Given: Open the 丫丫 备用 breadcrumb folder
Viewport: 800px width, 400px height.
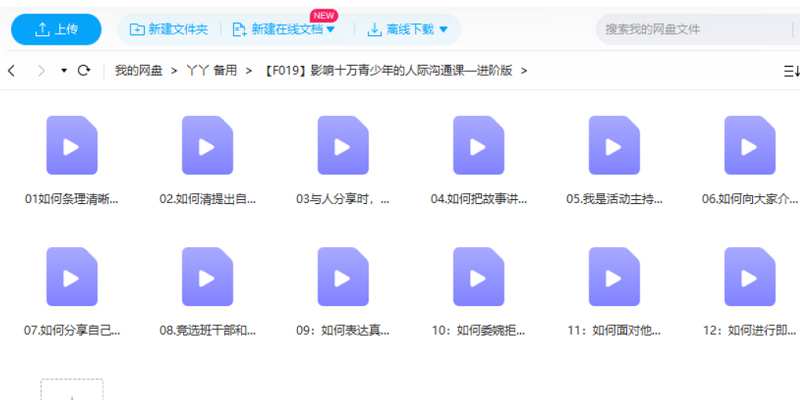Looking at the screenshot, I should coord(211,71).
